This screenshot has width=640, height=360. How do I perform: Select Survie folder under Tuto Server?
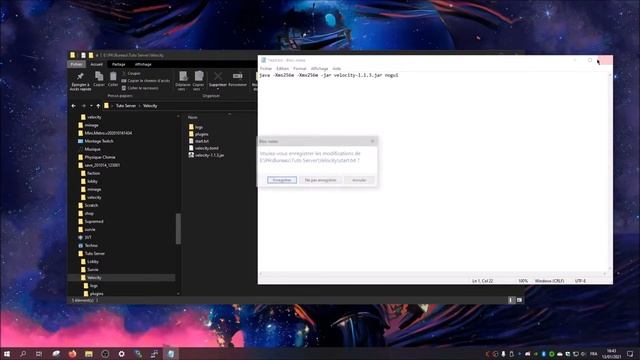click(90, 269)
